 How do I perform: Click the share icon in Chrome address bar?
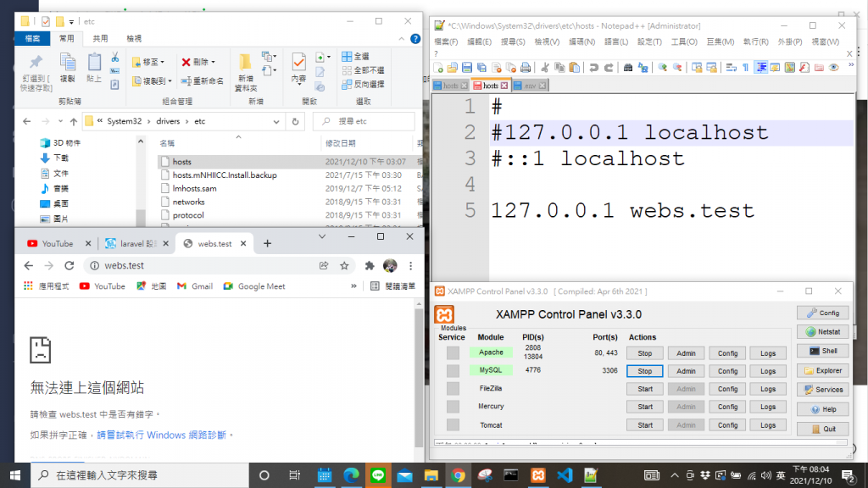point(324,265)
